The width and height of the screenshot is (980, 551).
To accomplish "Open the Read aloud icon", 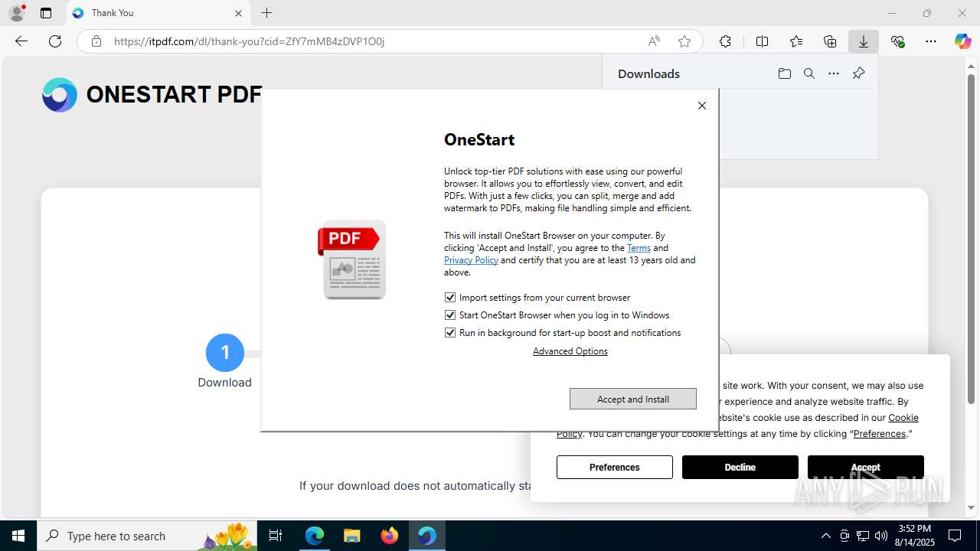I will tap(654, 41).
